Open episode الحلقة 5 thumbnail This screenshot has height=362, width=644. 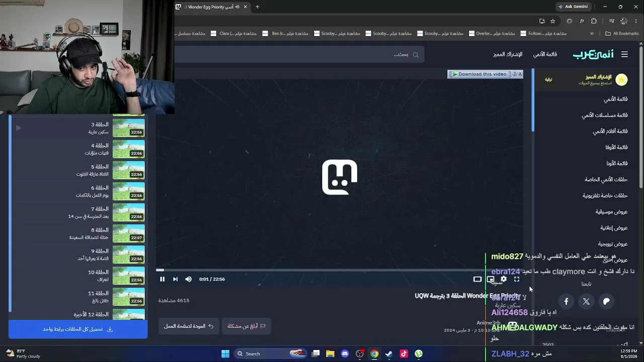coord(129,170)
